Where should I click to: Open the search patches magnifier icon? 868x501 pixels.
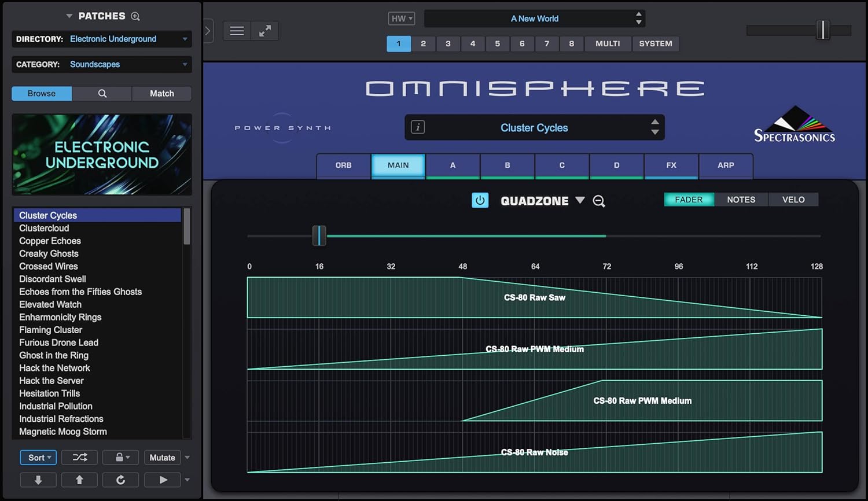(x=102, y=93)
